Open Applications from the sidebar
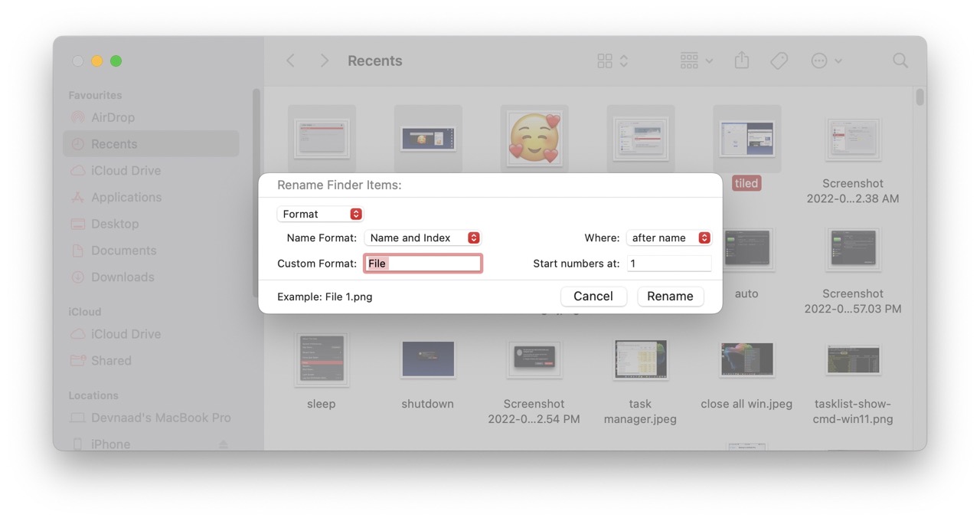Image resolution: width=980 pixels, height=521 pixels. pos(126,197)
